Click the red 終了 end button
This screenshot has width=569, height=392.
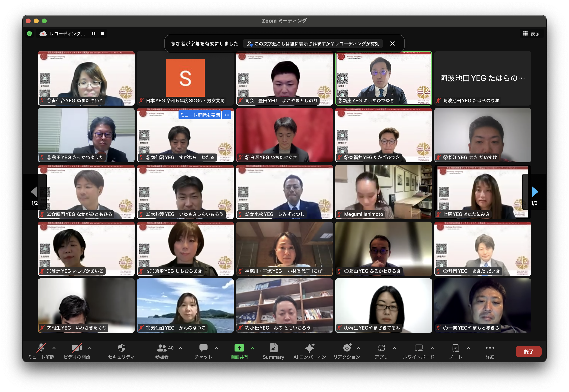point(528,352)
